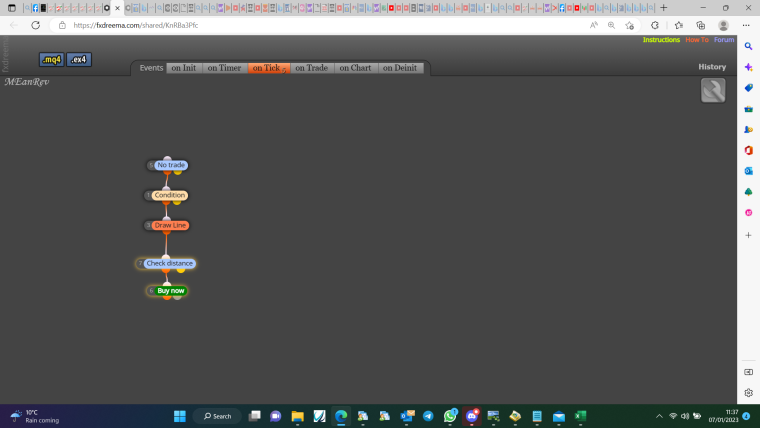Open the browser extensions puzzle icon
This screenshot has height=428, width=760.
[655, 25]
